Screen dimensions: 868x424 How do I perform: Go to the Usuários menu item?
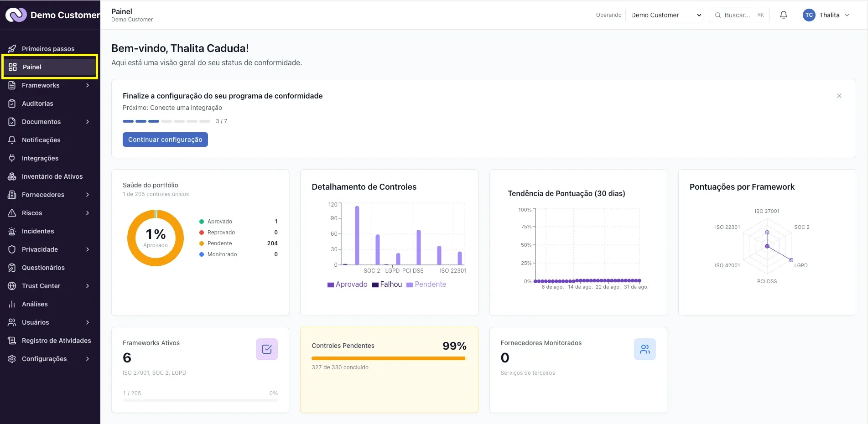pos(50,322)
